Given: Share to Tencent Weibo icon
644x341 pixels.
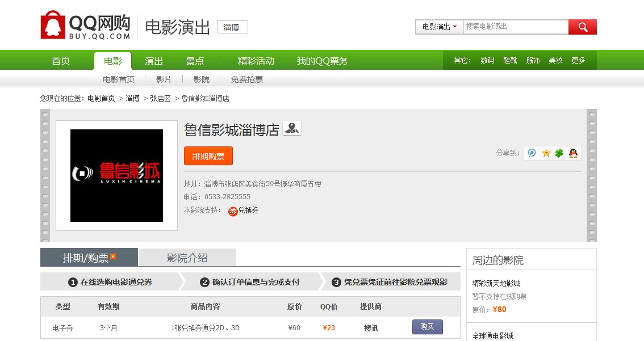Looking at the screenshot, I should point(532,153).
